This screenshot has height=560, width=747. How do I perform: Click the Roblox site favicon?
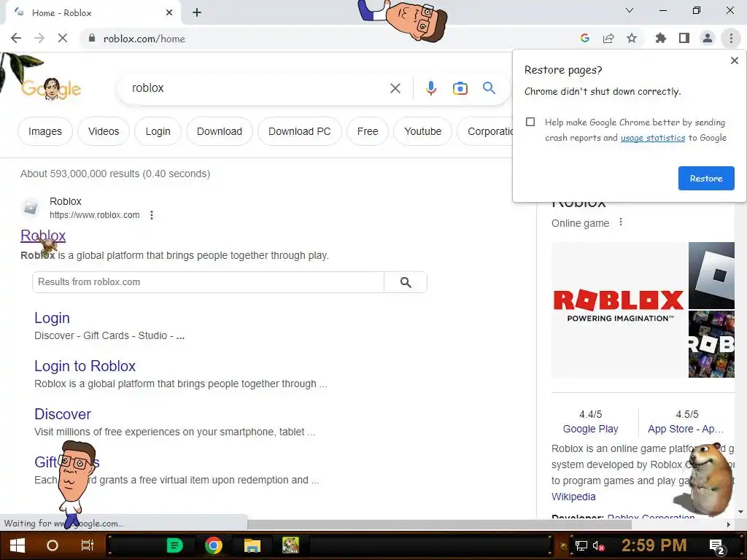point(31,208)
